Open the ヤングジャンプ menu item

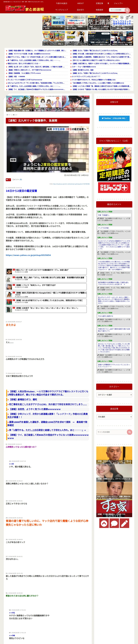(62, 10)
